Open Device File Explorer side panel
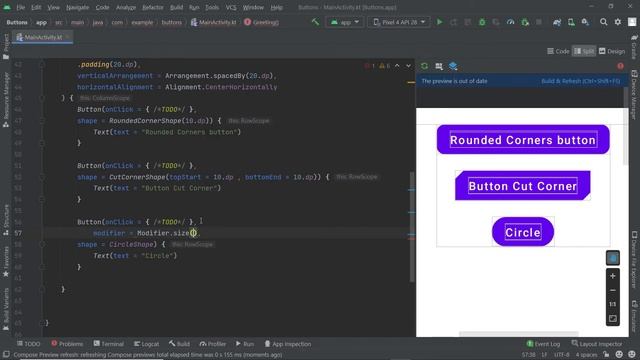 click(x=634, y=260)
